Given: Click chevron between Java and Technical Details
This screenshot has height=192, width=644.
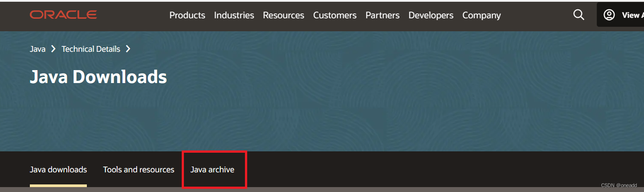Looking at the screenshot, I should click(x=53, y=49).
